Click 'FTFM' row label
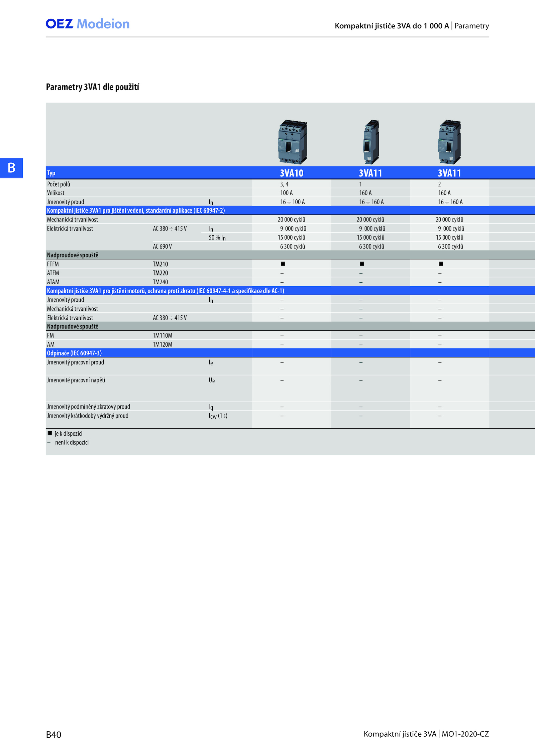The width and height of the screenshot is (535, 756). 53,264
